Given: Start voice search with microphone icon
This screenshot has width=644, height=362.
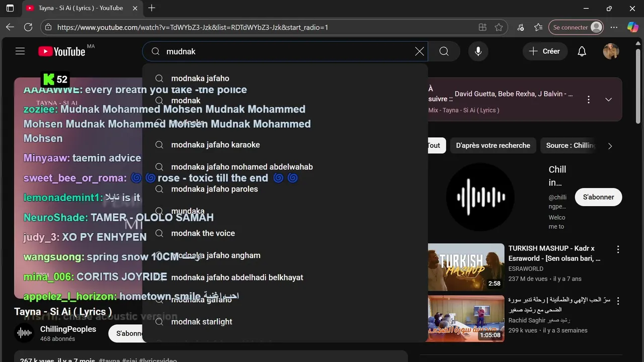Looking at the screenshot, I should [x=478, y=51].
